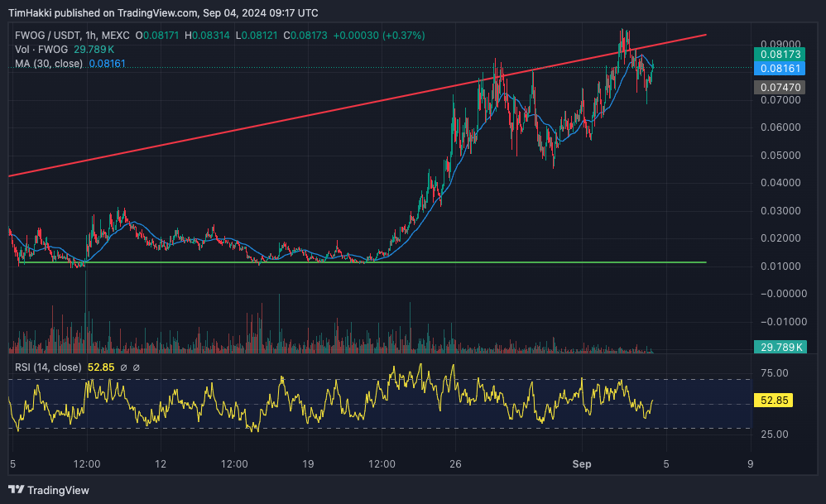
Task: Click the first ∅ symbol beside RSI value
Action: pyautogui.click(x=123, y=367)
